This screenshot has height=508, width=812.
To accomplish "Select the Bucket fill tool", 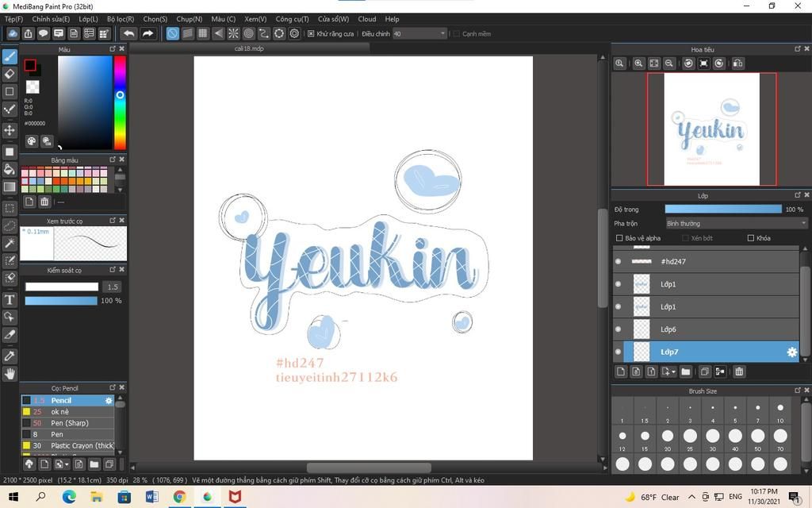I will coord(10,169).
